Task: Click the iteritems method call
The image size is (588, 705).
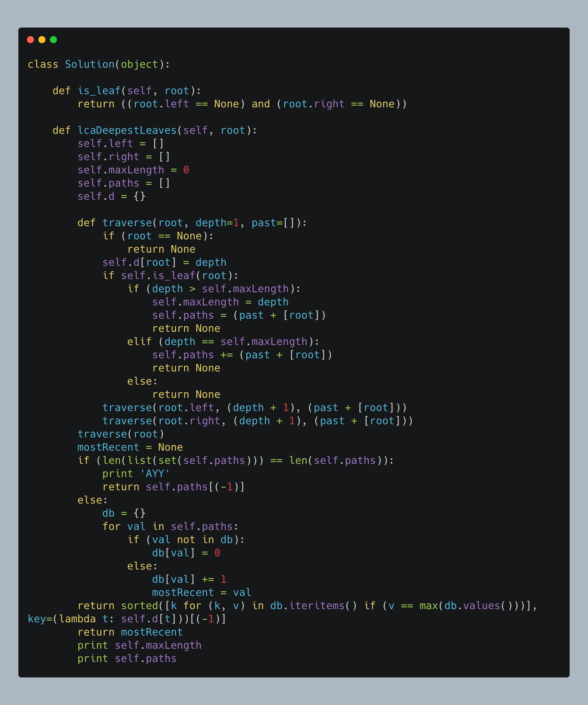Action: pyautogui.click(x=317, y=606)
